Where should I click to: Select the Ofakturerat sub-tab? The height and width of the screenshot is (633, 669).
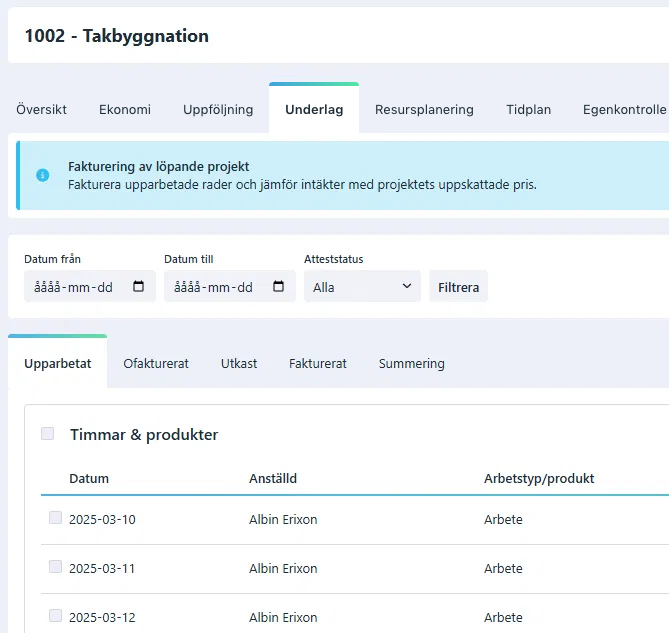point(156,364)
